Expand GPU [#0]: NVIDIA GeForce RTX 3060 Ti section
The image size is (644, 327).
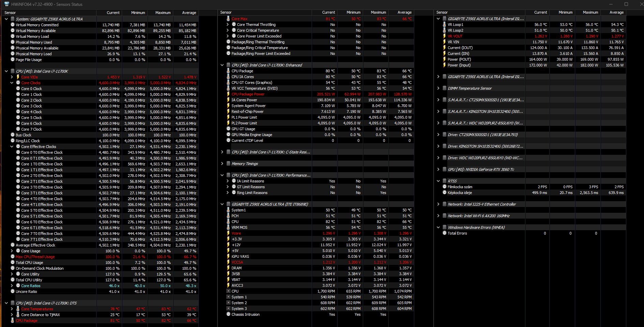click(x=438, y=169)
